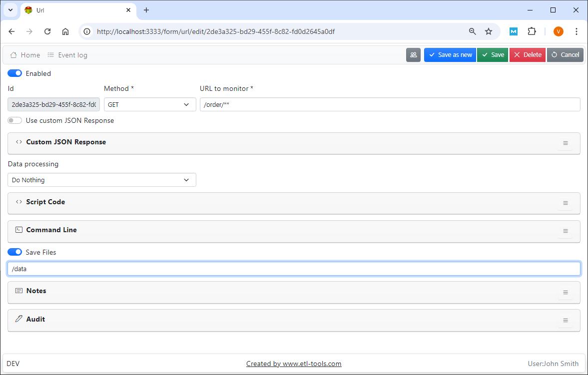Click the users group icon button

[x=413, y=55]
